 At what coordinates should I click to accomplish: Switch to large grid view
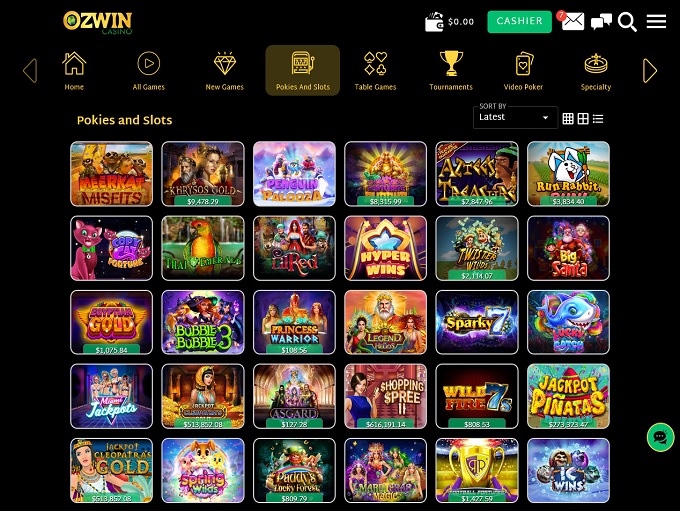(x=583, y=118)
